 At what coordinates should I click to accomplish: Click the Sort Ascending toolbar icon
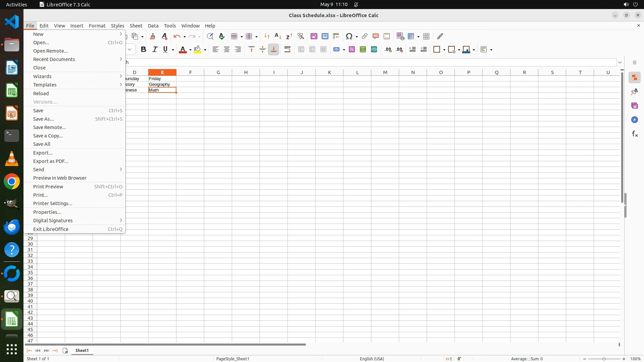pyautogui.click(x=278, y=36)
